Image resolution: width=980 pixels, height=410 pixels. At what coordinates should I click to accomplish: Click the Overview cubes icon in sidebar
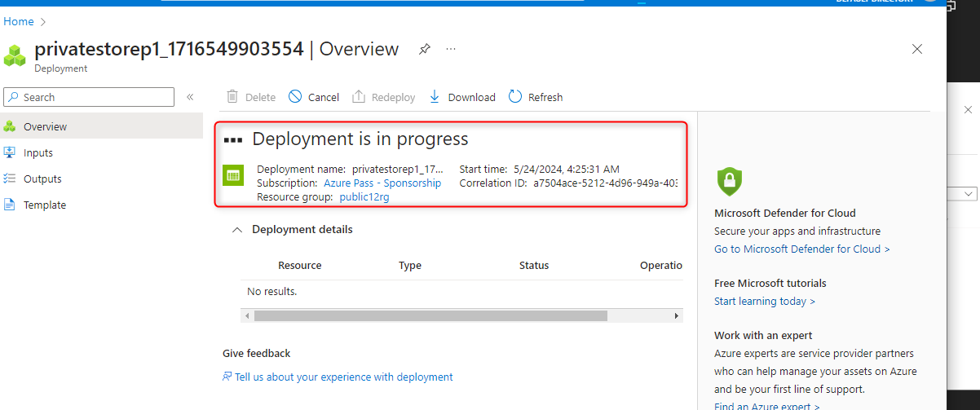pyautogui.click(x=10, y=126)
